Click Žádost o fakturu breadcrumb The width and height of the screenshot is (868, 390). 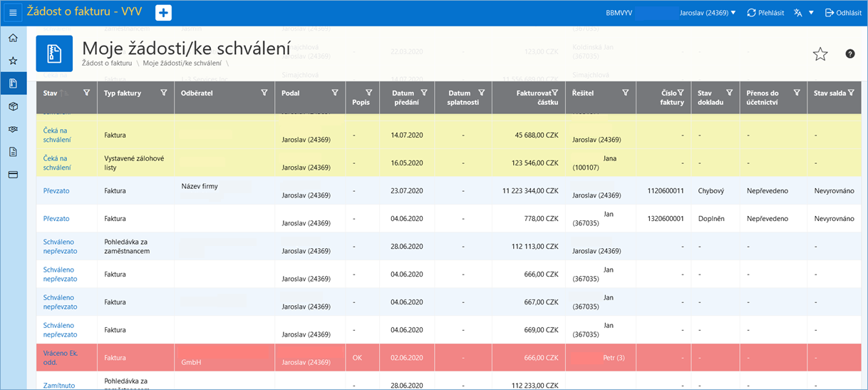[107, 63]
